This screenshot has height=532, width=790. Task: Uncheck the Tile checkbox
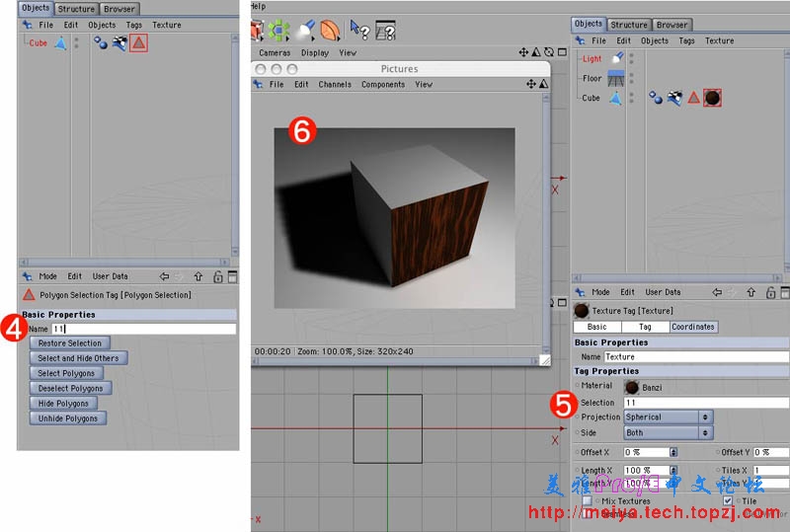pos(728,501)
